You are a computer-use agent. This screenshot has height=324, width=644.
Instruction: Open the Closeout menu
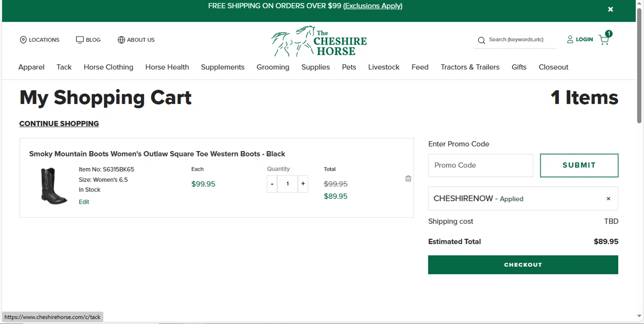click(x=553, y=67)
